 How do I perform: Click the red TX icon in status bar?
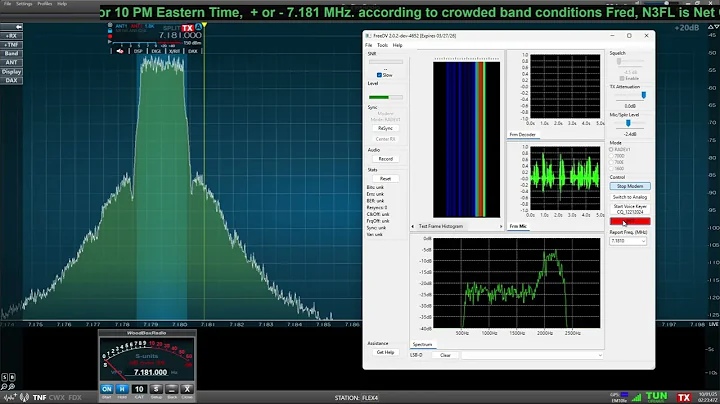point(684,398)
